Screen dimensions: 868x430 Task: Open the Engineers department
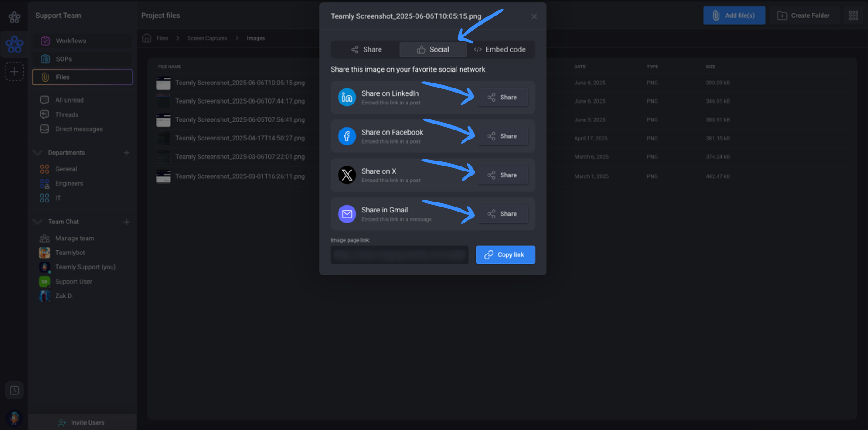coord(69,183)
